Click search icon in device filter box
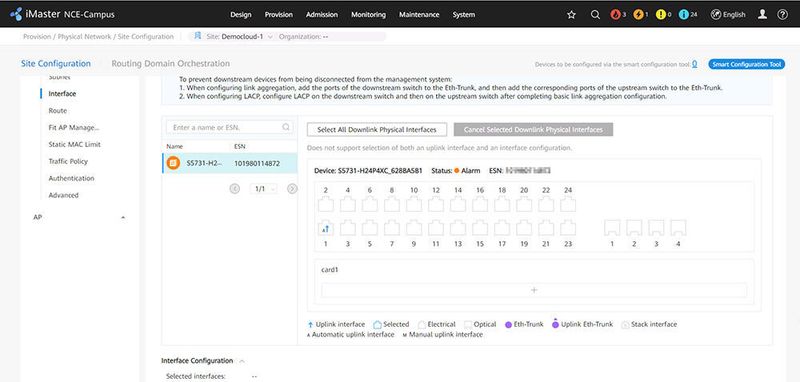Screen dimensions: 800x382 click(286, 127)
